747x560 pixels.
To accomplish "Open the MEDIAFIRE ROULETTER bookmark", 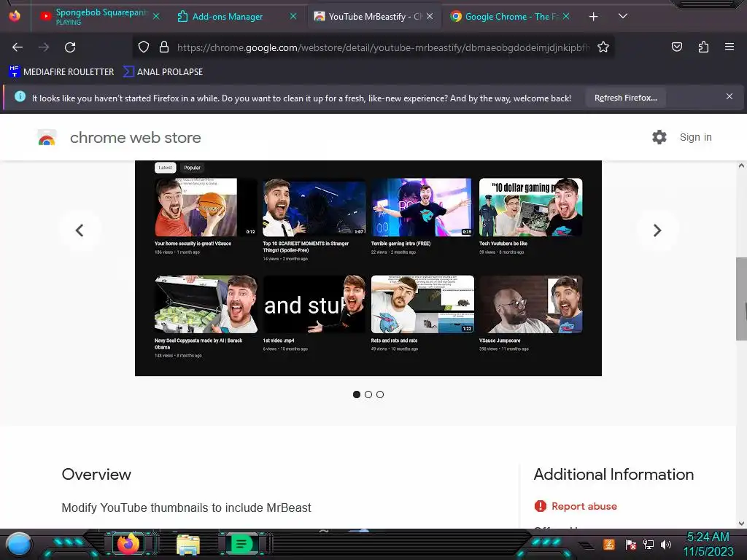I will coord(61,72).
